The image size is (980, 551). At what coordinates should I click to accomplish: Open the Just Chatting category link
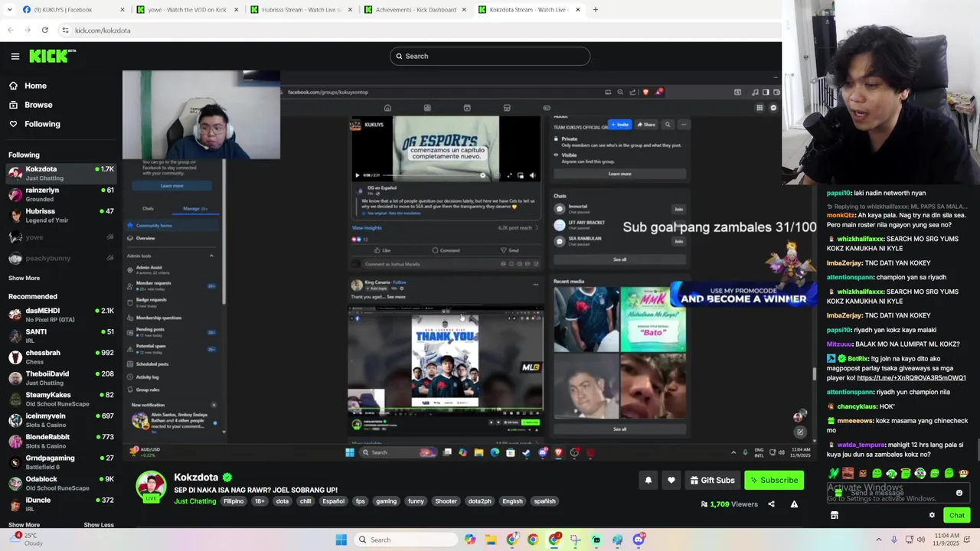194,501
